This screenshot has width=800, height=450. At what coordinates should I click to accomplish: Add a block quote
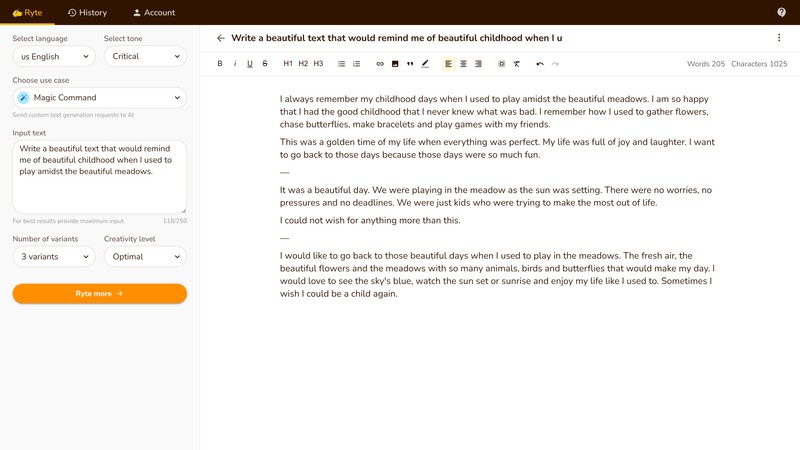(410, 64)
